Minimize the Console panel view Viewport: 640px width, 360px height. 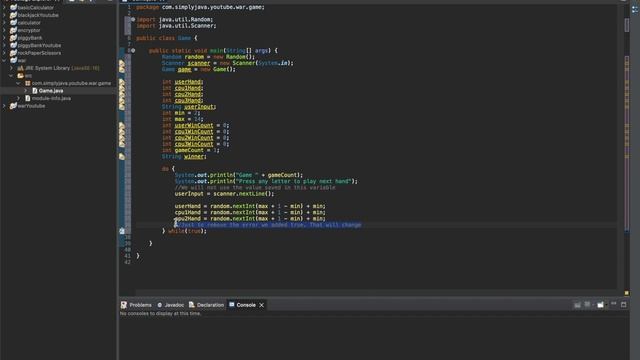[x=613, y=304]
